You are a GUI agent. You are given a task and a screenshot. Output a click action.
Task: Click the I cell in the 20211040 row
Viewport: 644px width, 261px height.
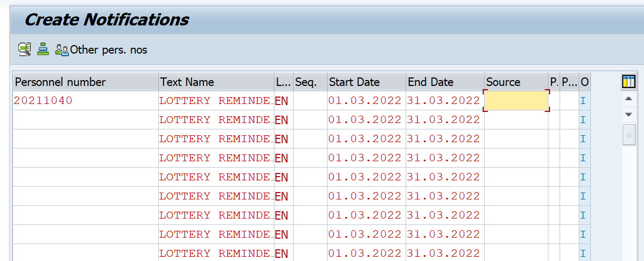(x=585, y=101)
